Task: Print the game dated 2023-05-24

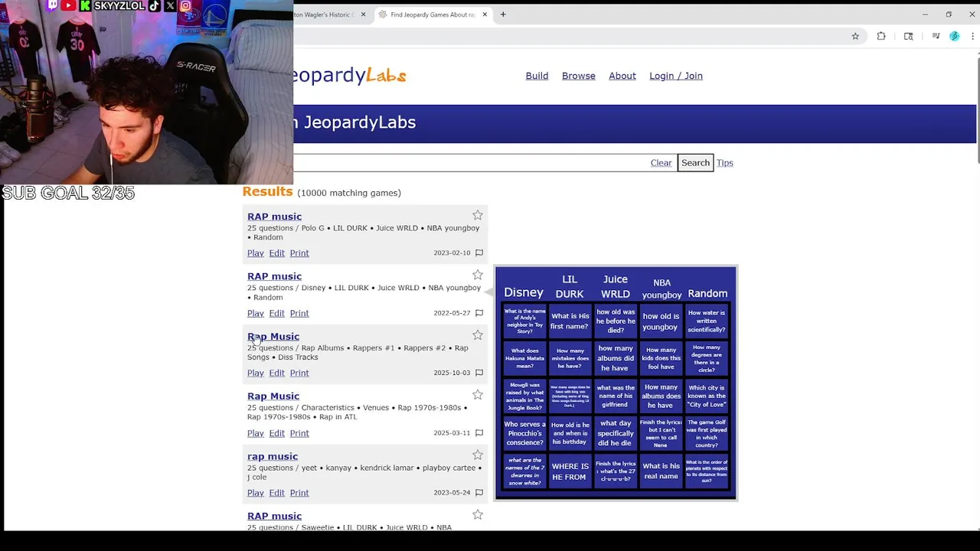Action: coord(299,493)
